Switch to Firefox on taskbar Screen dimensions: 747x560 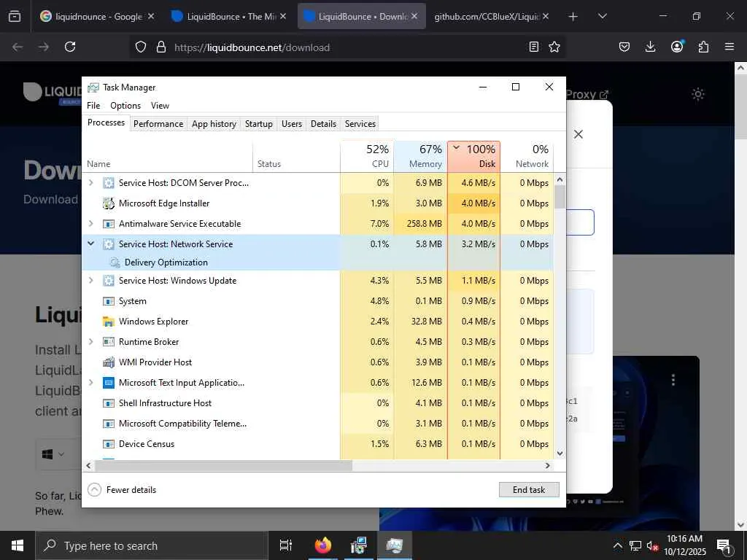(x=323, y=545)
